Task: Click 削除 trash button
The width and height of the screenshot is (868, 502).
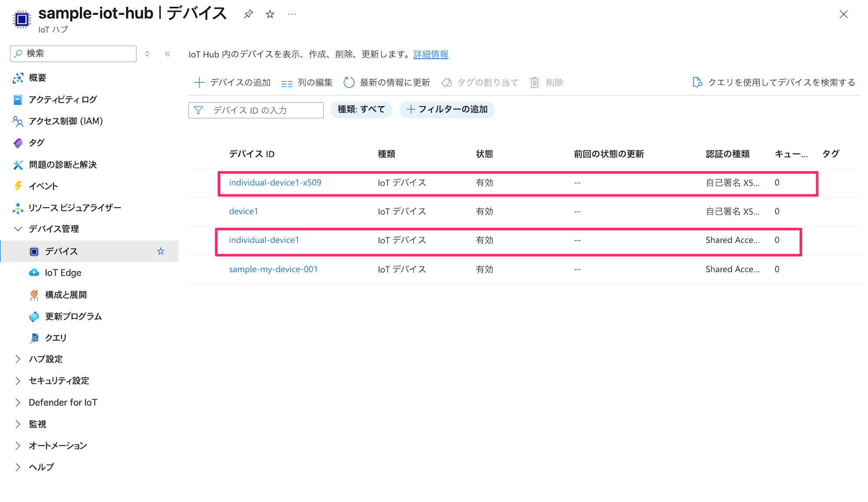Action: (x=546, y=82)
